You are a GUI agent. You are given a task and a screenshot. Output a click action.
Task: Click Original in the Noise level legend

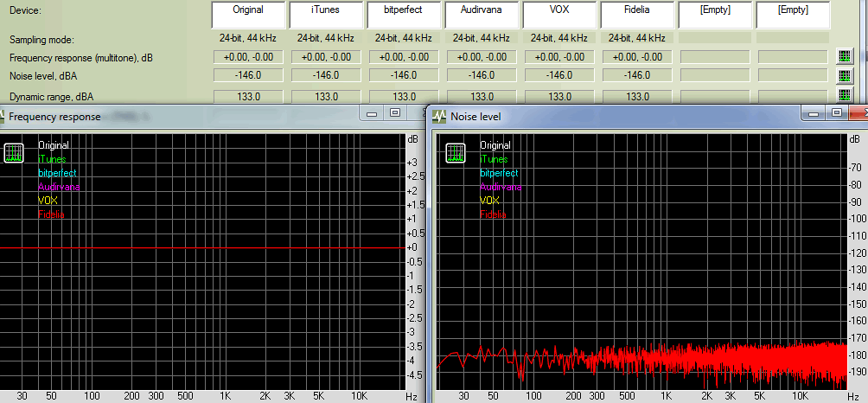pyautogui.click(x=495, y=145)
